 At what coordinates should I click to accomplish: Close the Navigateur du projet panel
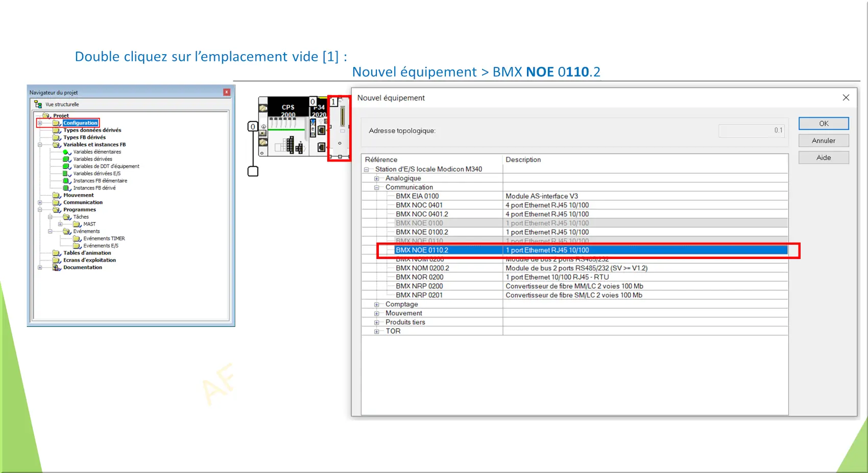coord(227,92)
